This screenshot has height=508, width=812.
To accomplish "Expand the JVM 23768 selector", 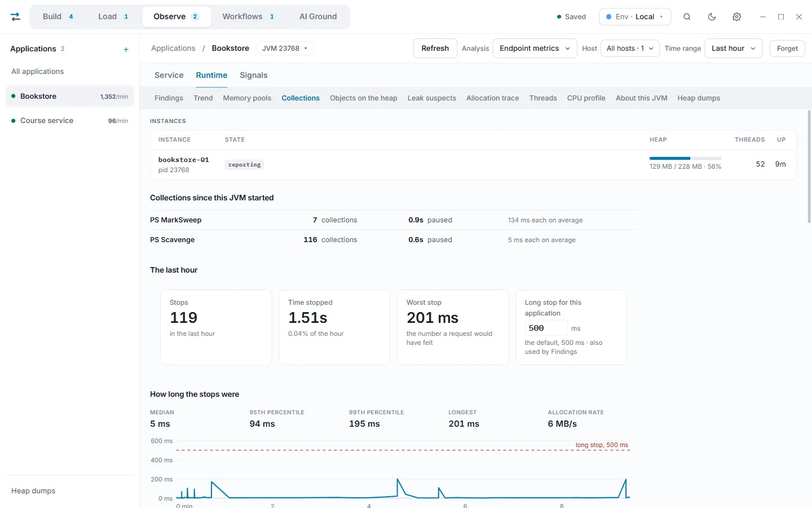I will pos(285,49).
